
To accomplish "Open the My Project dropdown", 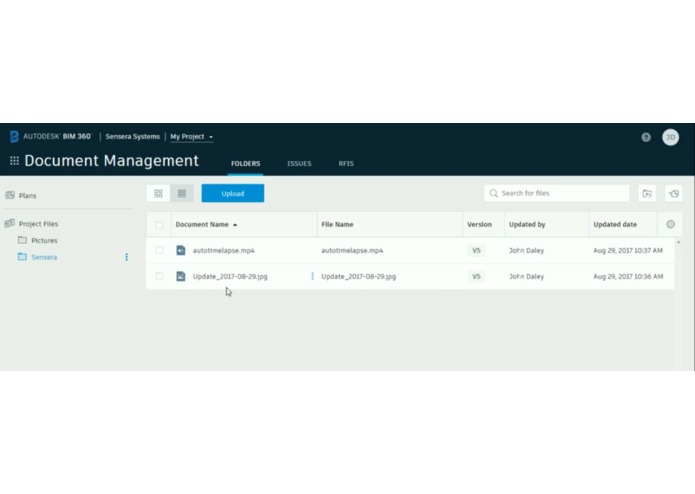I will pyautogui.click(x=191, y=136).
